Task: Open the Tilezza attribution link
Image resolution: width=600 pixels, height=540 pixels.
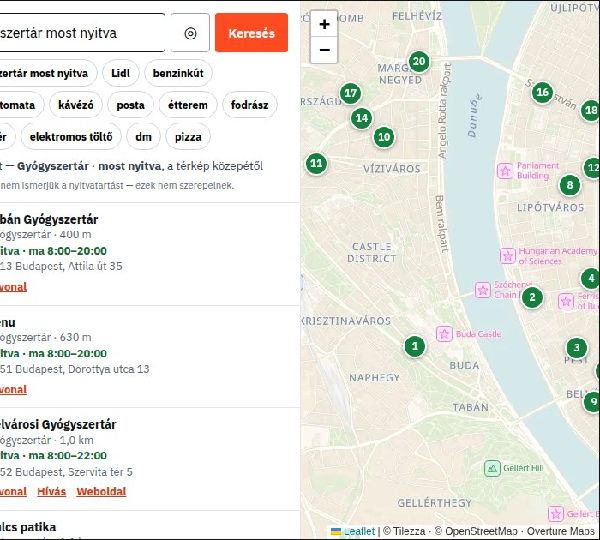Action: [x=409, y=531]
